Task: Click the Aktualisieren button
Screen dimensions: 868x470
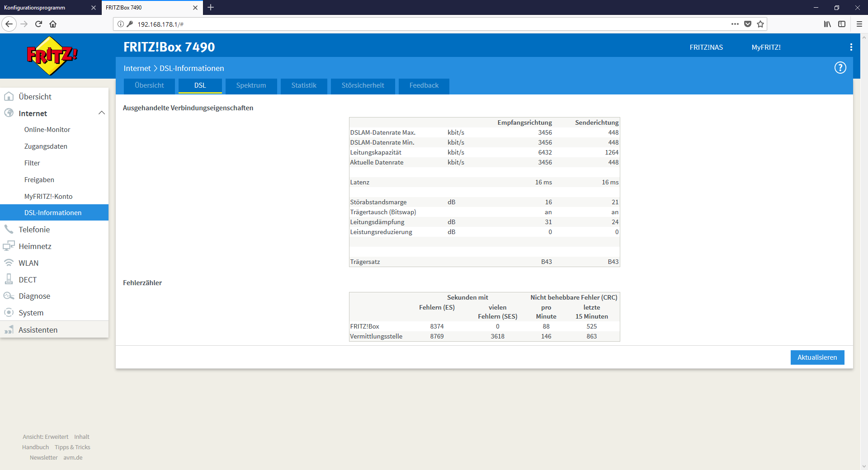Action: pyautogui.click(x=817, y=357)
